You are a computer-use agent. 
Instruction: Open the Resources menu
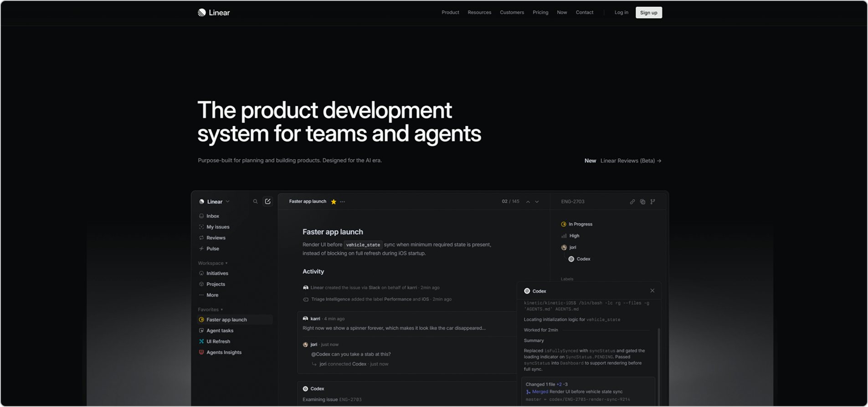coord(479,12)
